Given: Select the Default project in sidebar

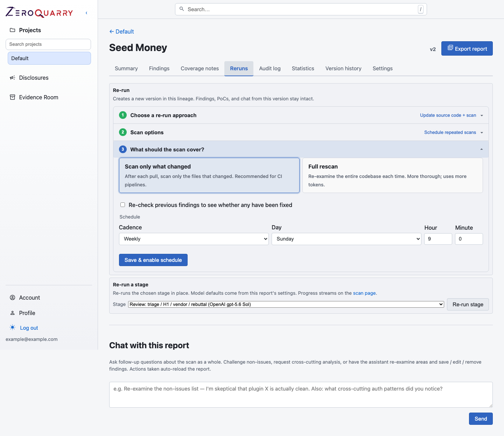Looking at the screenshot, I should coord(49,58).
